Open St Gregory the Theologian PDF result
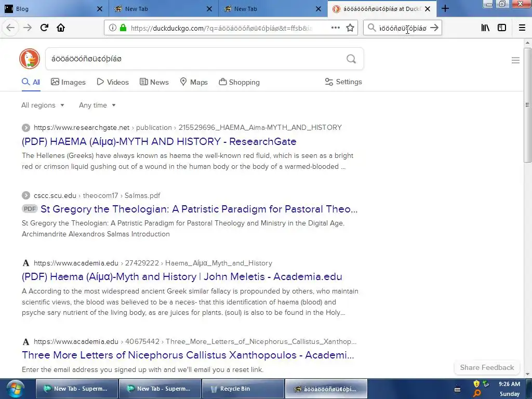Screen dimensions: 532x399 [x=199, y=209]
